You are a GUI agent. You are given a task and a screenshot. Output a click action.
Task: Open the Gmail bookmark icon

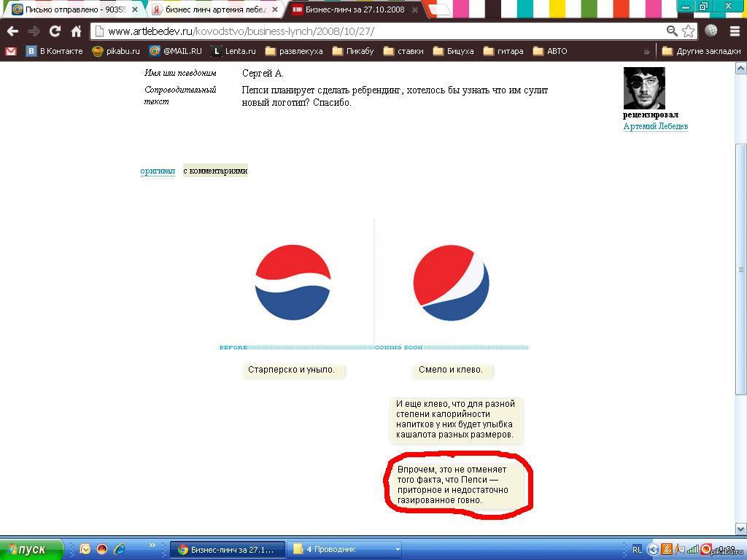[x=10, y=51]
